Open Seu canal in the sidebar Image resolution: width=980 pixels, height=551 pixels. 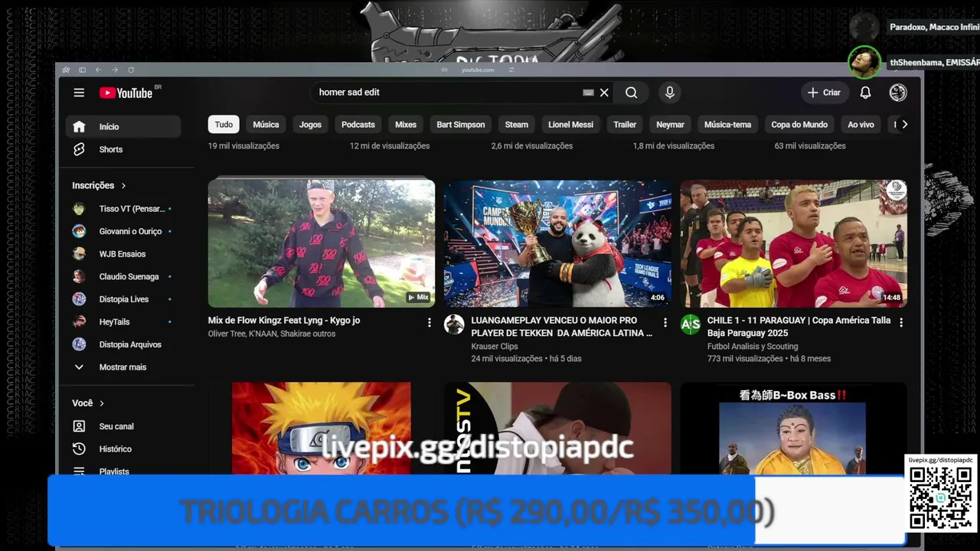pyautogui.click(x=122, y=426)
